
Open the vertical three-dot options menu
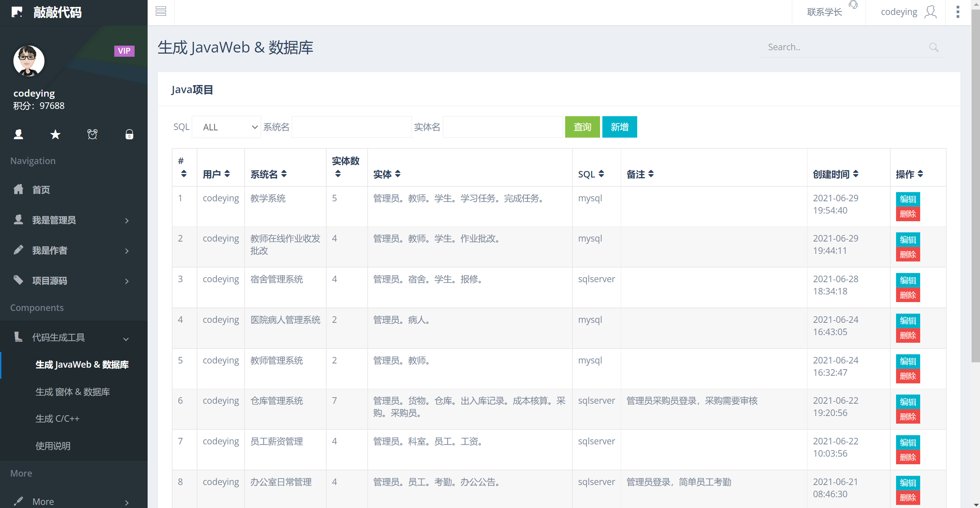[x=958, y=12]
